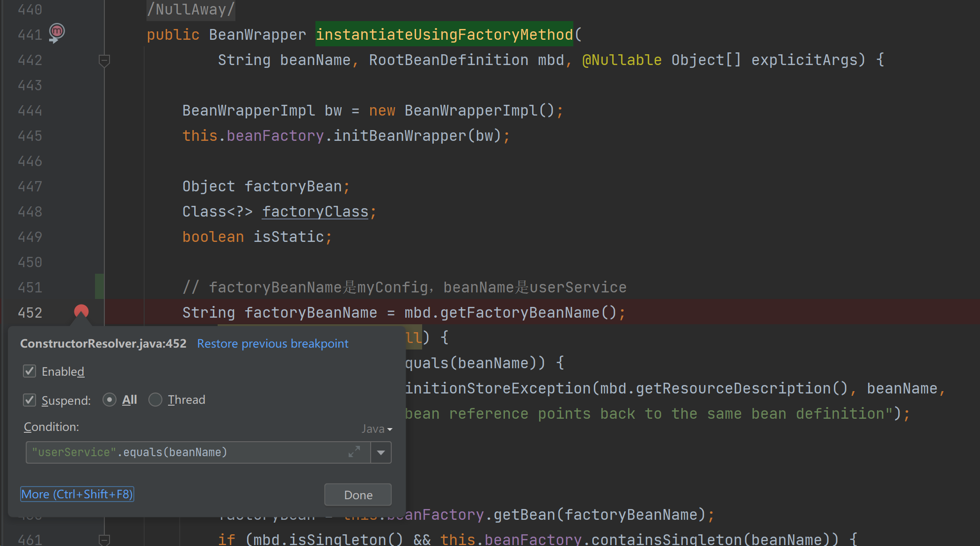Open the Java language dropdown for the condition
Screen dimensions: 980x546
tap(377, 429)
